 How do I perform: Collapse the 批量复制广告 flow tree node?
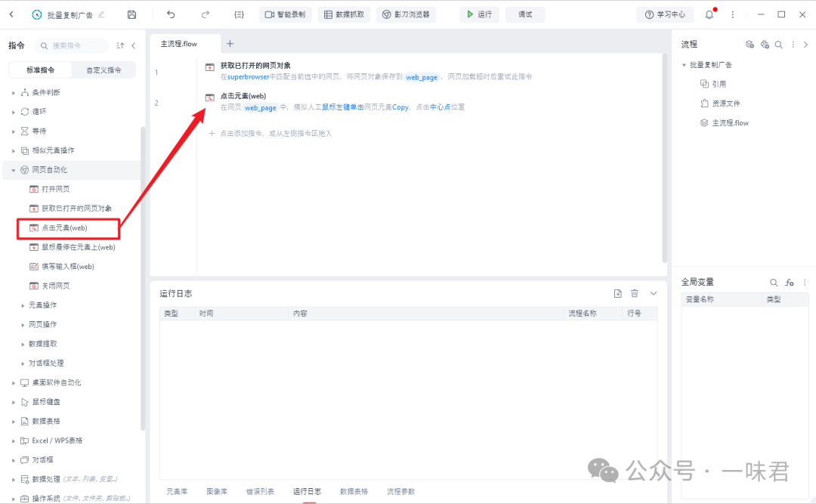[683, 64]
